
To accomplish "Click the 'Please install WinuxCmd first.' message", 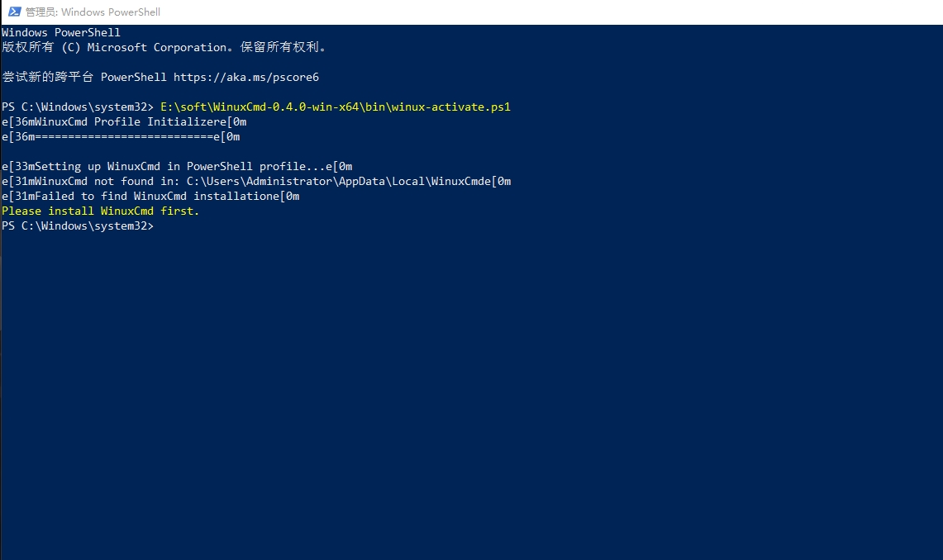I will [100, 211].
